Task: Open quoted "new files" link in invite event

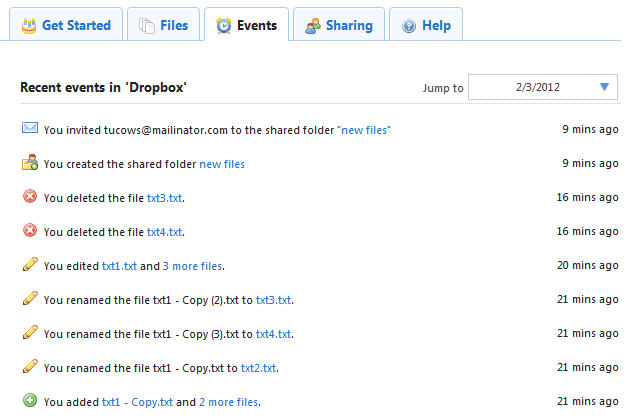Action: pyautogui.click(x=364, y=130)
